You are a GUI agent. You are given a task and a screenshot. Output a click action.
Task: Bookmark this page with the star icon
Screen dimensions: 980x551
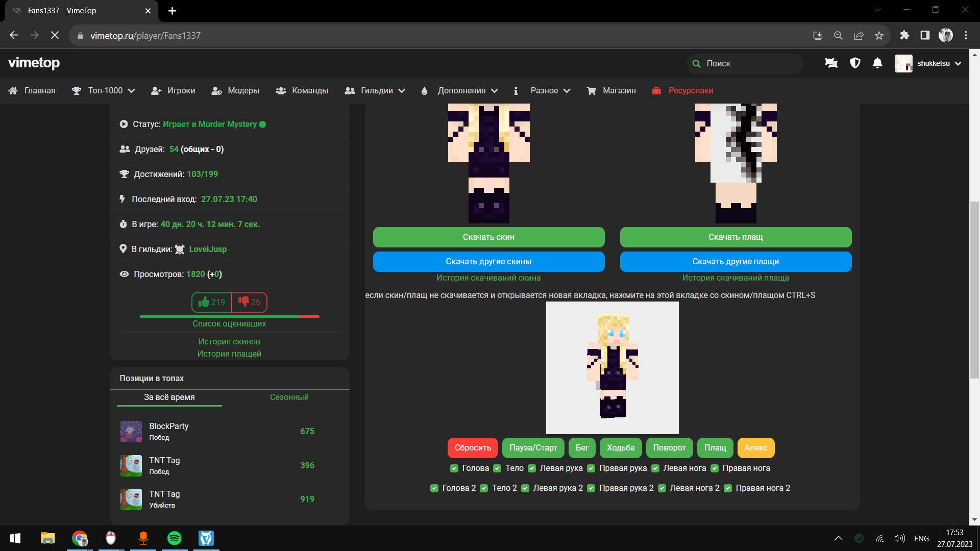(879, 36)
